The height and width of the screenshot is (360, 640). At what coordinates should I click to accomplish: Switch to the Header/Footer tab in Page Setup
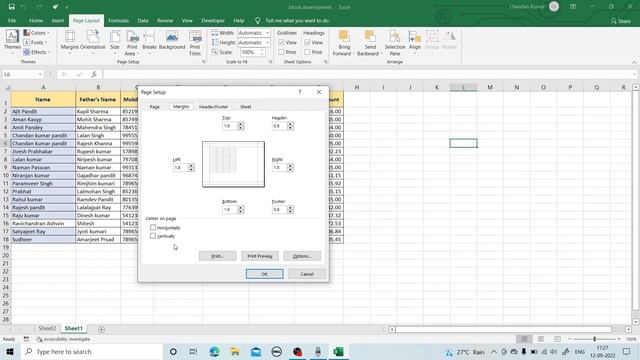tap(213, 107)
